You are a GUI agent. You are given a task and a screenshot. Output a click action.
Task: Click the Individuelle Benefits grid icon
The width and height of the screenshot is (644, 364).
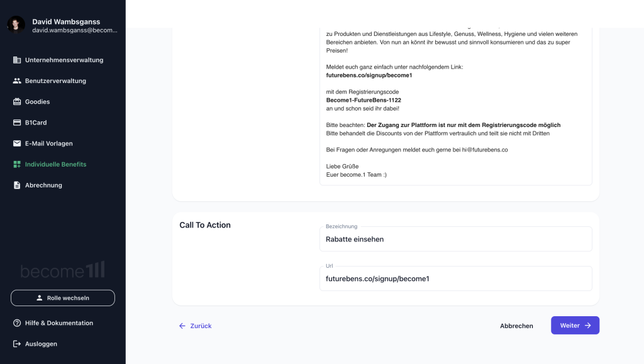pos(17,165)
